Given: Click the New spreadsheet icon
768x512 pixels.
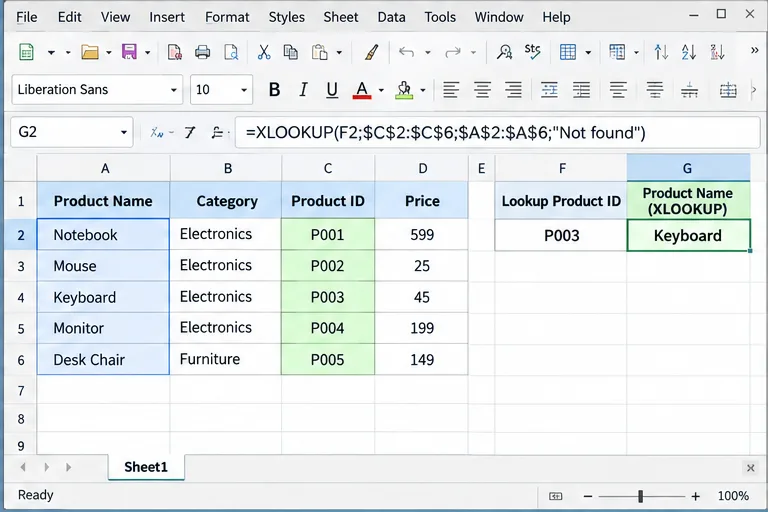Looking at the screenshot, I should (26, 52).
